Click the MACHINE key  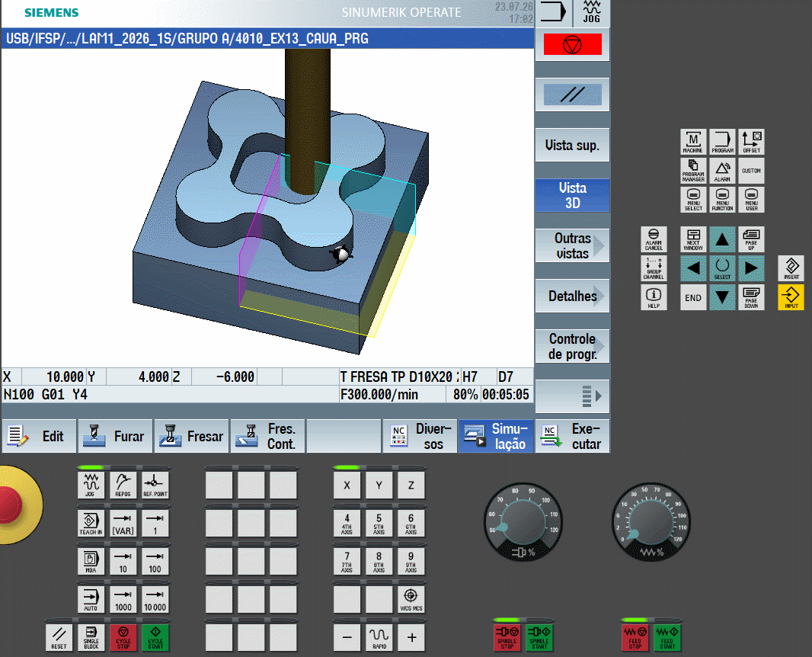tap(693, 143)
